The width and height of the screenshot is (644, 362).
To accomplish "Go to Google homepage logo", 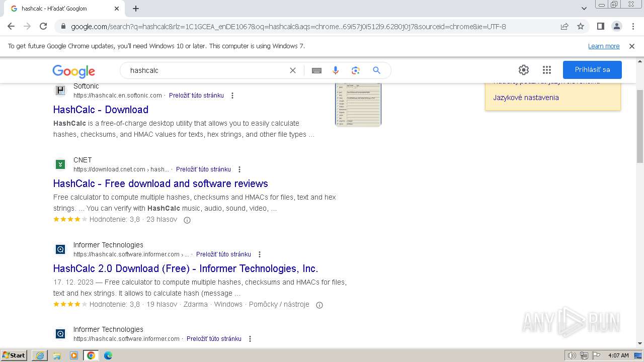I will click(x=73, y=71).
